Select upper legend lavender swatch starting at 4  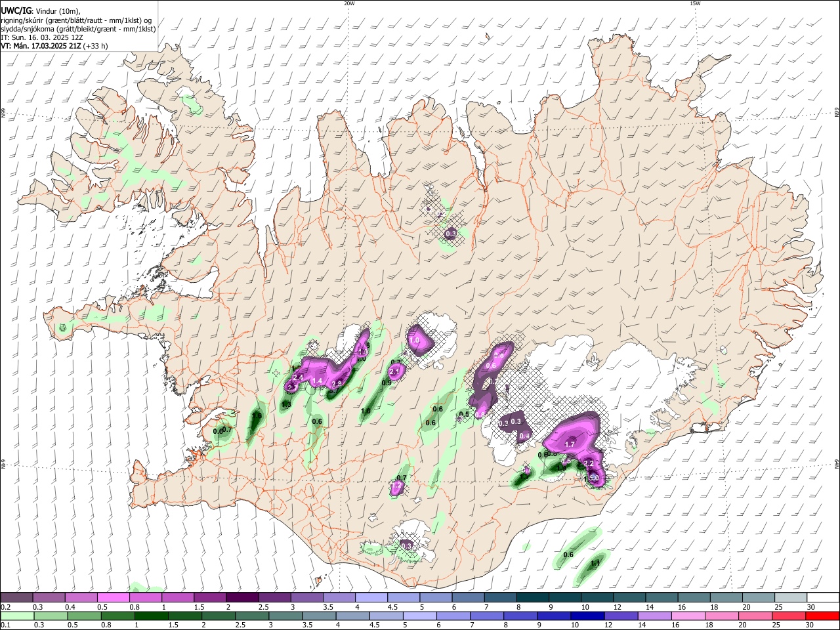(x=371, y=597)
